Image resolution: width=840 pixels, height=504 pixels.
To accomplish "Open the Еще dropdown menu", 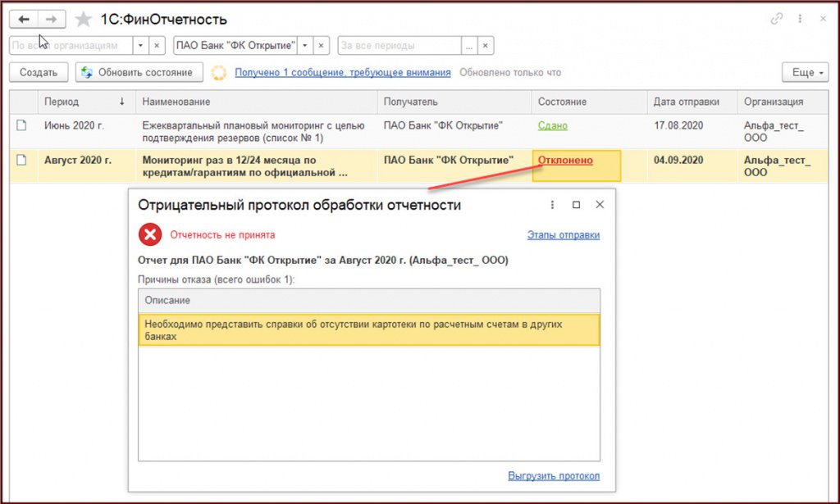I will pos(805,72).
